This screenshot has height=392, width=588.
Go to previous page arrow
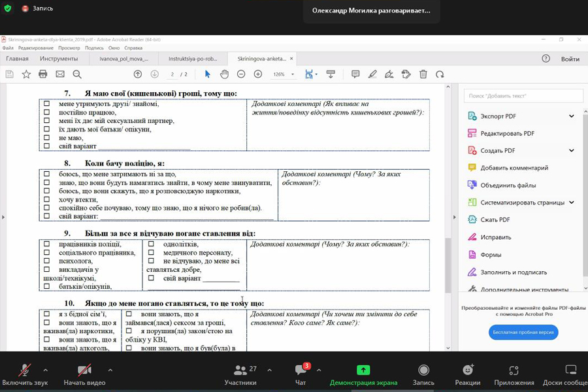click(137, 74)
